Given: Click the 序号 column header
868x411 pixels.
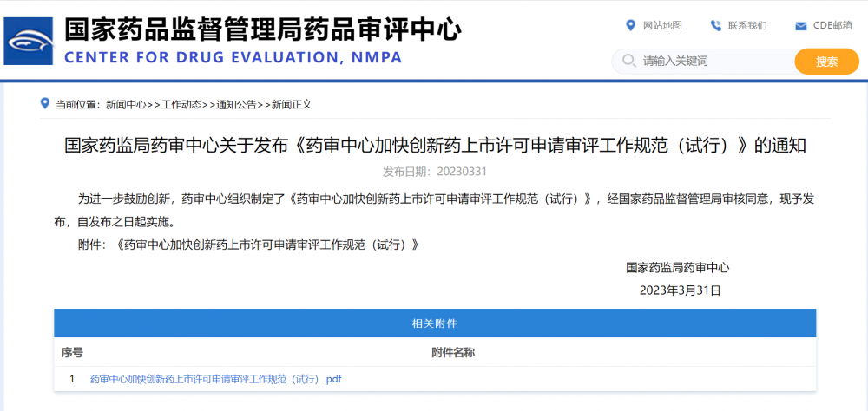Looking at the screenshot, I should pyautogui.click(x=72, y=352).
